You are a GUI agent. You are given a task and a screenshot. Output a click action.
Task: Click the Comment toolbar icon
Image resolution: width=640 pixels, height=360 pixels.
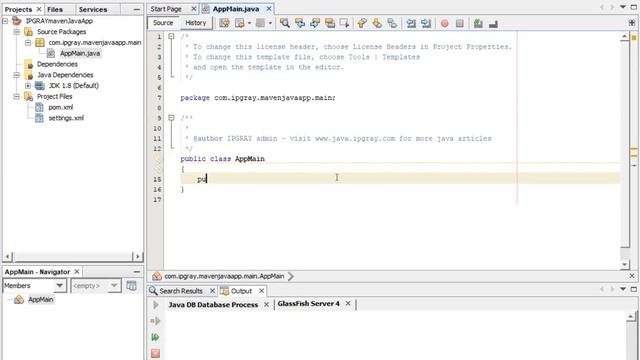tap(478, 24)
